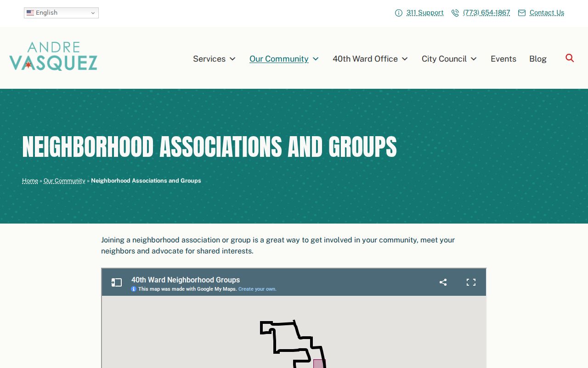Viewport: 588px width, 368px height.
Task: Click the blue info icon in map header
Action: (134, 289)
